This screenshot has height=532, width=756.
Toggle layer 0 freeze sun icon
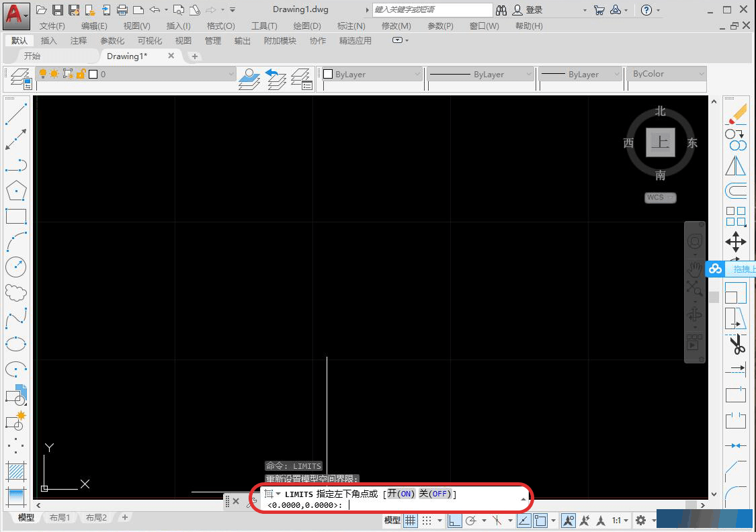[x=54, y=74]
